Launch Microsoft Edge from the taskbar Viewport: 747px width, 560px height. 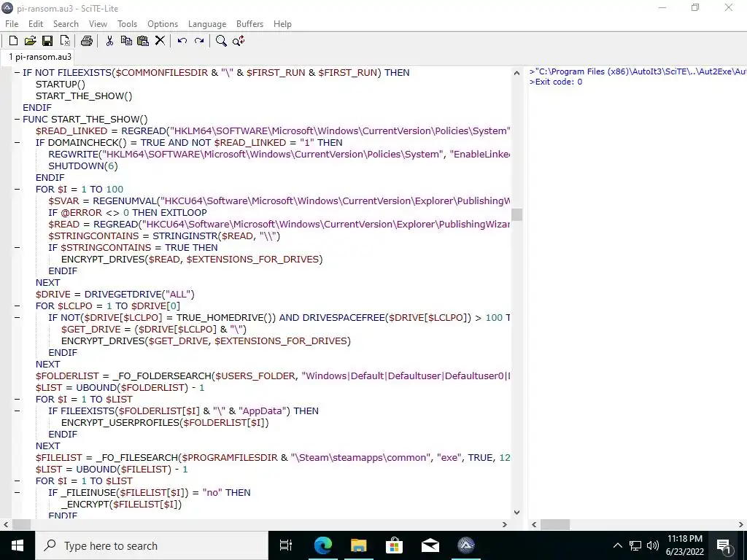(x=322, y=545)
